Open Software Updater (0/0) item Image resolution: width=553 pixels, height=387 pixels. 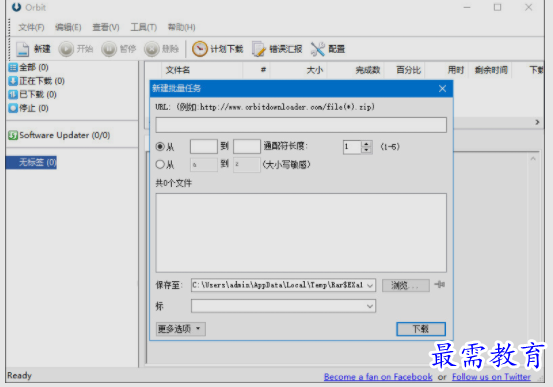pyautogui.click(x=59, y=135)
